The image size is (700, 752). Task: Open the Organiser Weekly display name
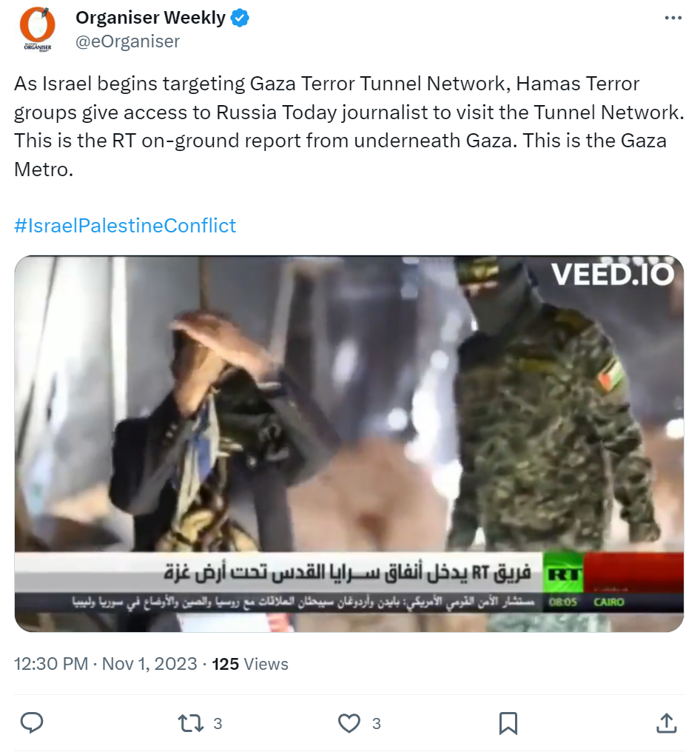click(x=150, y=18)
